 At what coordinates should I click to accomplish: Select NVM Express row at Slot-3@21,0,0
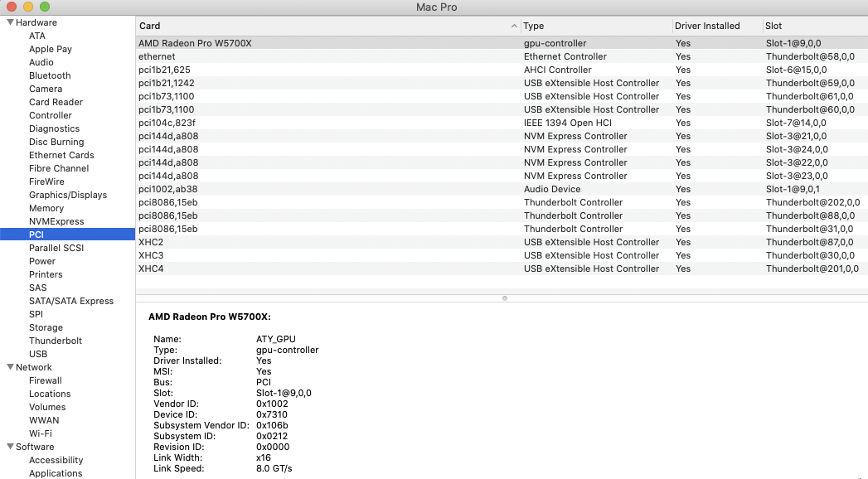502,136
